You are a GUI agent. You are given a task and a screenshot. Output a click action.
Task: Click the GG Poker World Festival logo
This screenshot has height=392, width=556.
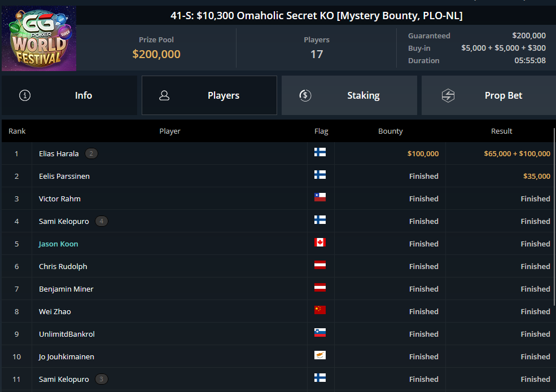point(39,38)
